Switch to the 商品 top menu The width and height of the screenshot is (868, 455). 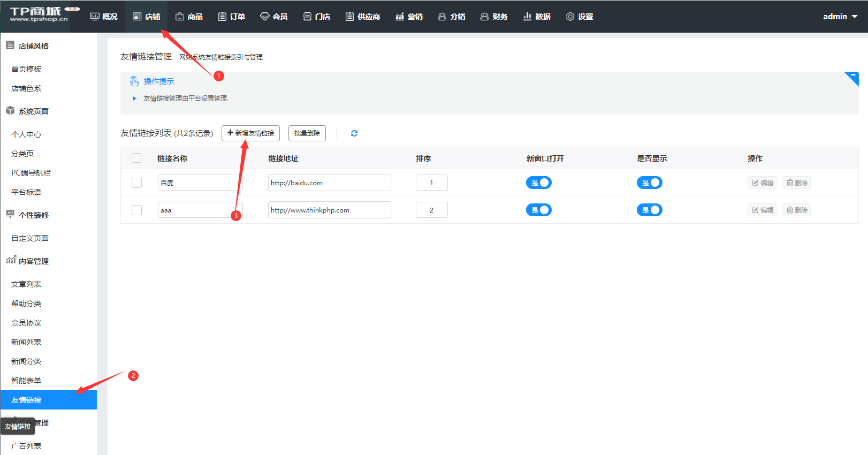click(x=189, y=17)
